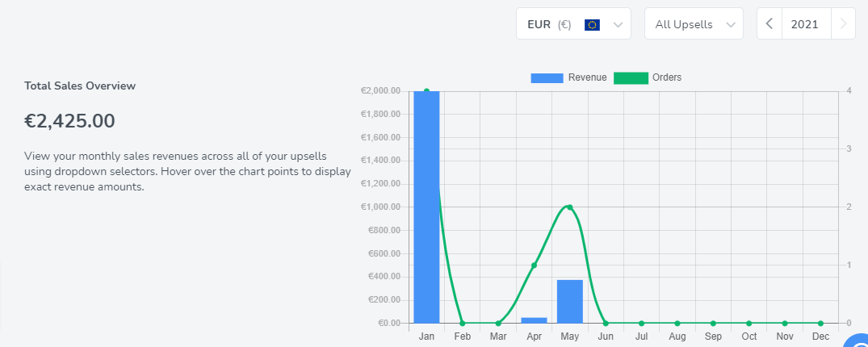Click the May orders data point
Image resolution: width=868 pixels, height=347 pixels.
[569, 207]
